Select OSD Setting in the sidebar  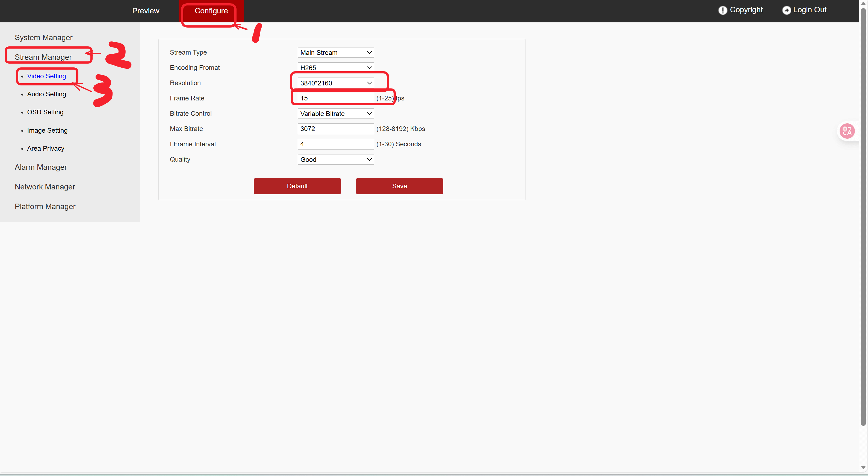click(45, 112)
